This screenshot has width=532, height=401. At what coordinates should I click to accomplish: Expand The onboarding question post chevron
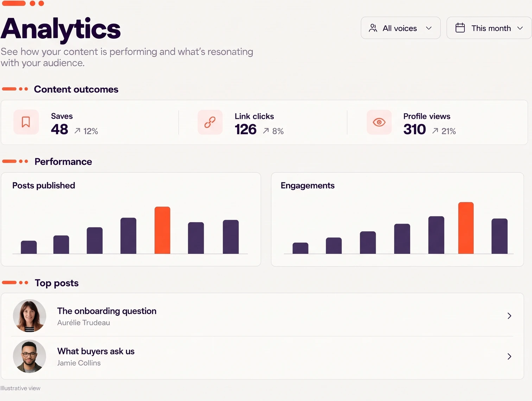pos(509,316)
